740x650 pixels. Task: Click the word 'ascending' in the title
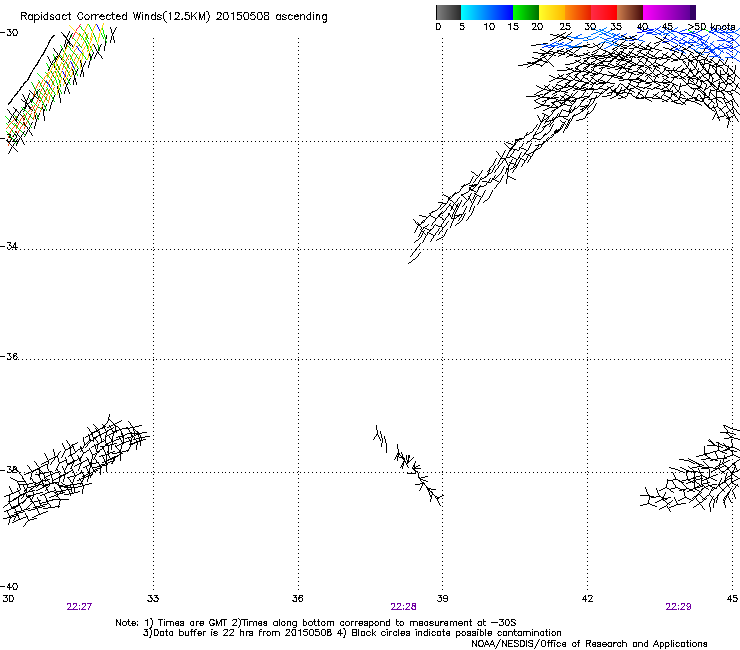(x=301, y=17)
